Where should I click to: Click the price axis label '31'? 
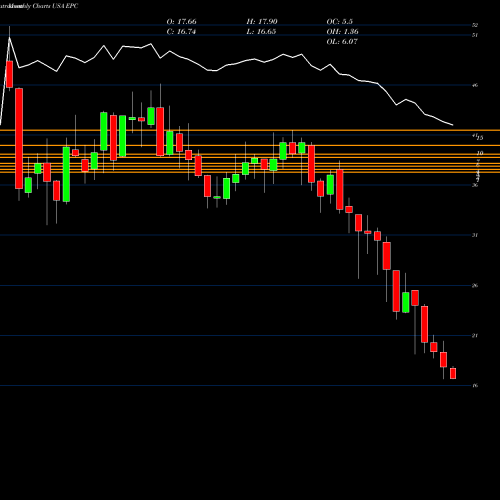pyautogui.click(x=475, y=235)
